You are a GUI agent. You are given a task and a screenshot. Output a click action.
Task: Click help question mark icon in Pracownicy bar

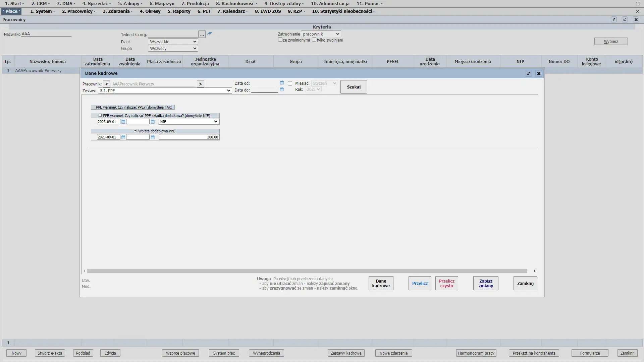(614, 19)
